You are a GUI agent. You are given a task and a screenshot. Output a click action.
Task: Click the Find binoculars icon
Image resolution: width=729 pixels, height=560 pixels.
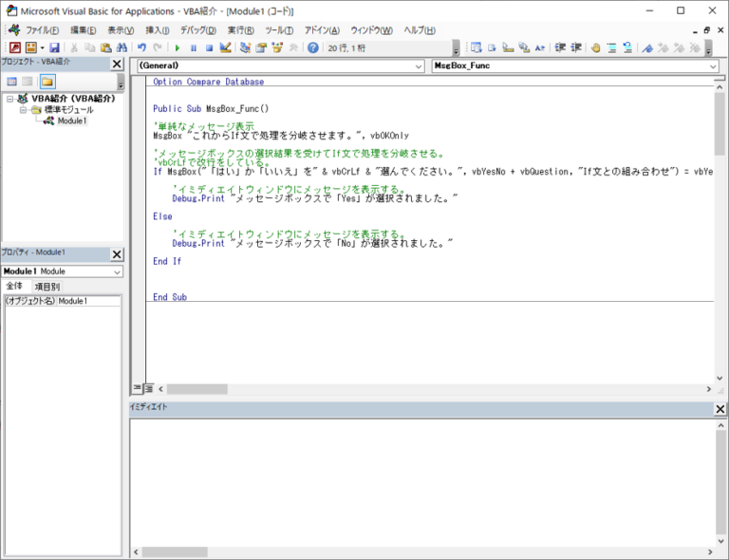pos(121,47)
